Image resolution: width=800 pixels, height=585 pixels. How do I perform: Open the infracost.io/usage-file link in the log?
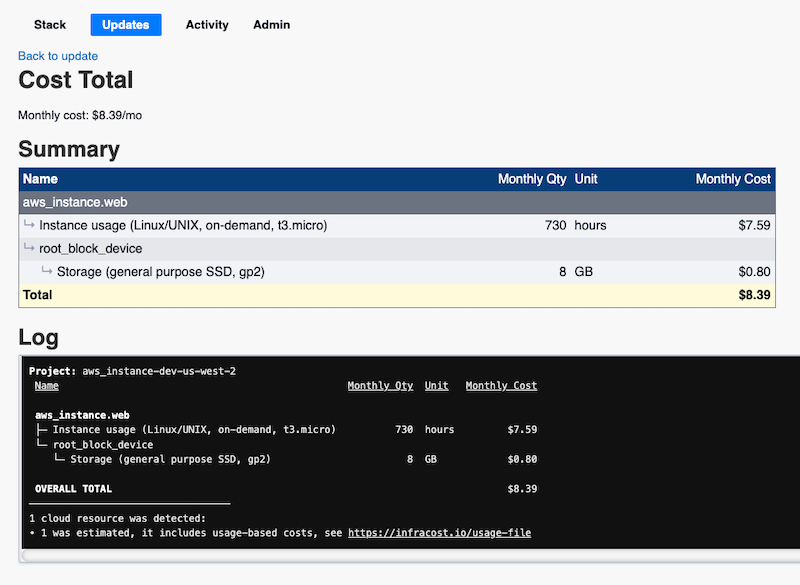point(439,533)
